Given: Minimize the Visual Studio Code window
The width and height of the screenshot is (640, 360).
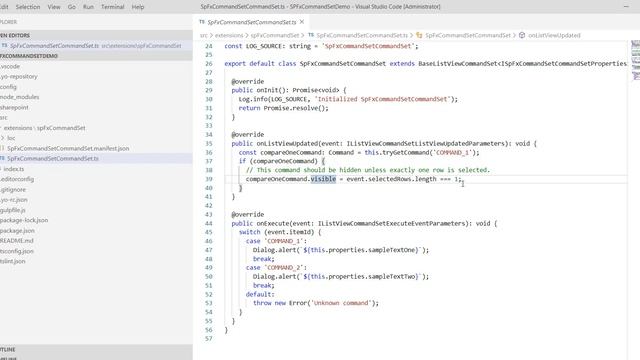Looking at the screenshot, I should 626,7.
